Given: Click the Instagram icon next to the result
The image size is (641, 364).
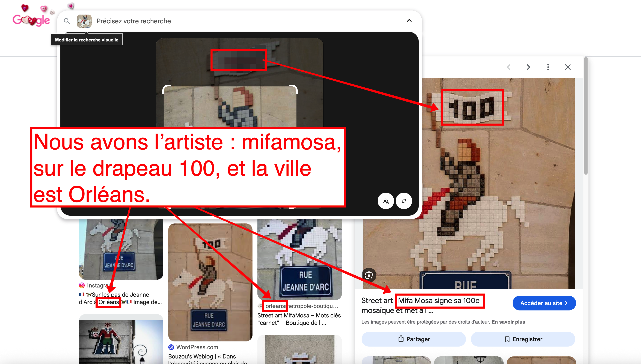Looking at the screenshot, I should (x=82, y=285).
